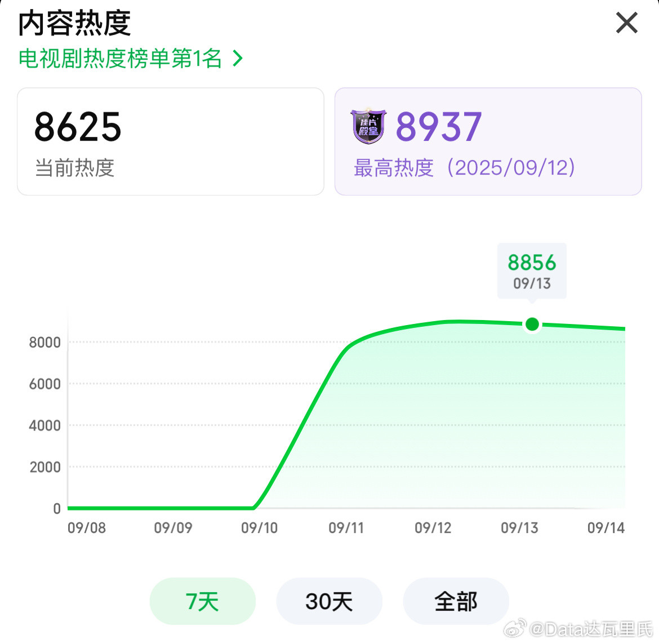This screenshot has height=644, width=659.
Task: Click peak heat value 8937
Action: click(438, 127)
